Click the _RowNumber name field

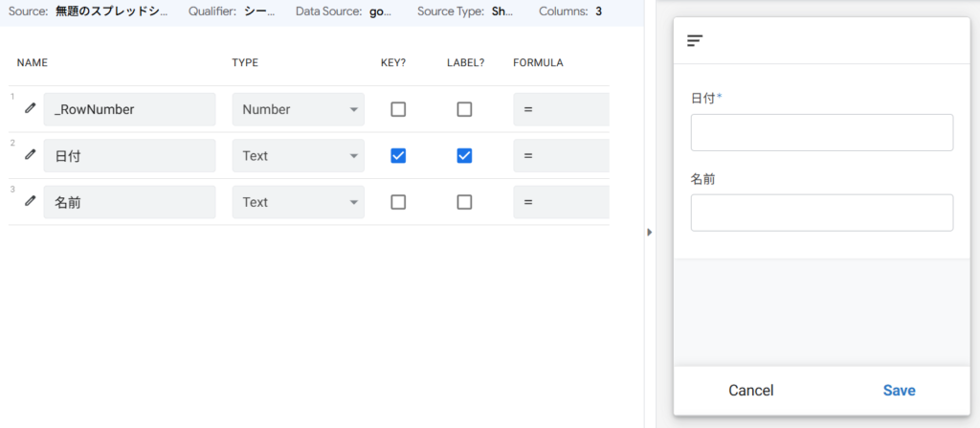coord(129,109)
